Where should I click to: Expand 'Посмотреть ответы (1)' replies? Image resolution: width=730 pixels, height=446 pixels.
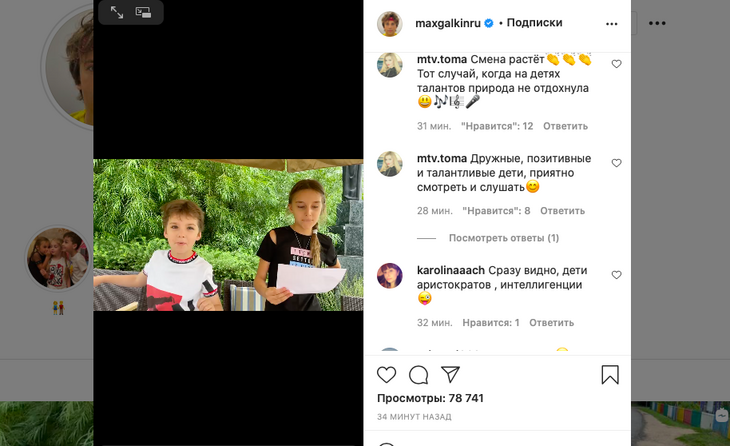tap(504, 238)
